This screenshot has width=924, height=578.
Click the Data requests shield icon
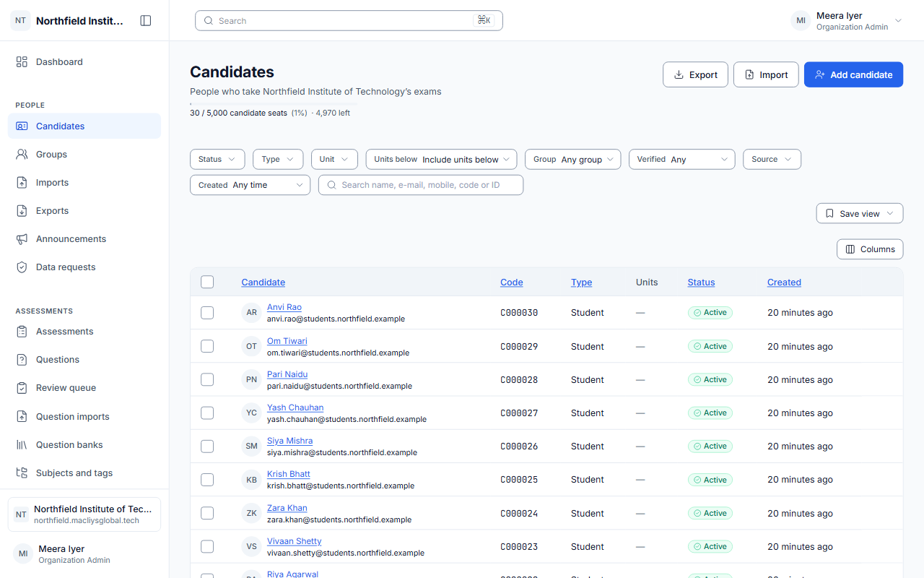coord(22,267)
